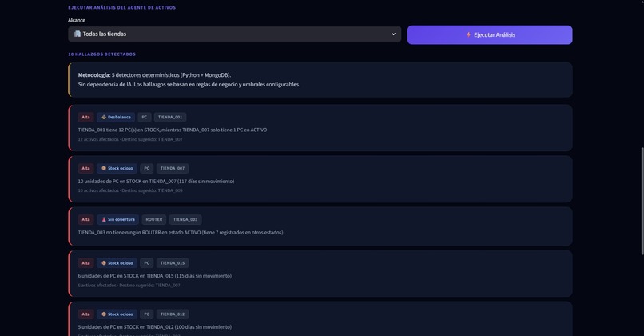Click the Sin cobertura tag icon
The height and width of the screenshot is (336, 644).
(x=104, y=220)
